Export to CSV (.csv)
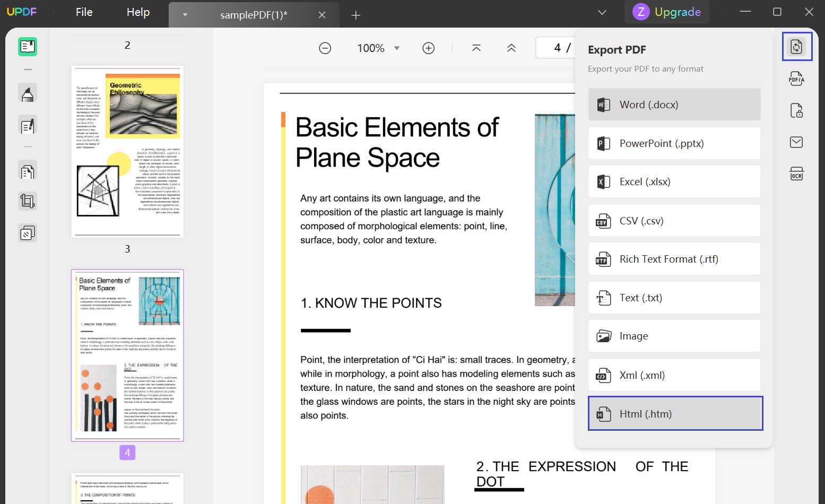 [674, 221]
